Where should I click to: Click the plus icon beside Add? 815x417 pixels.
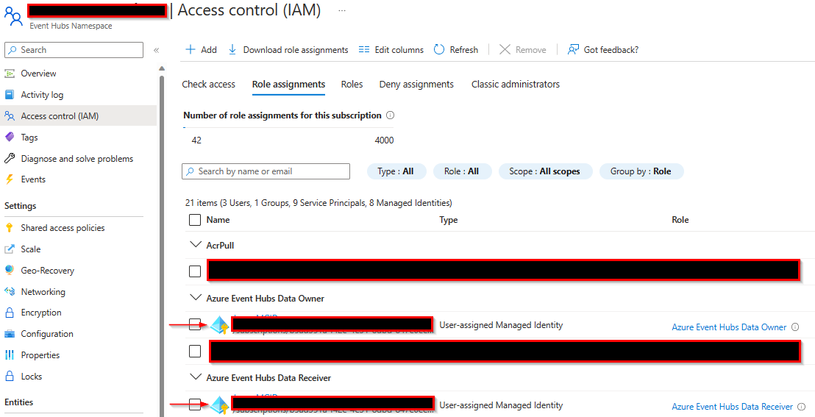190,49
